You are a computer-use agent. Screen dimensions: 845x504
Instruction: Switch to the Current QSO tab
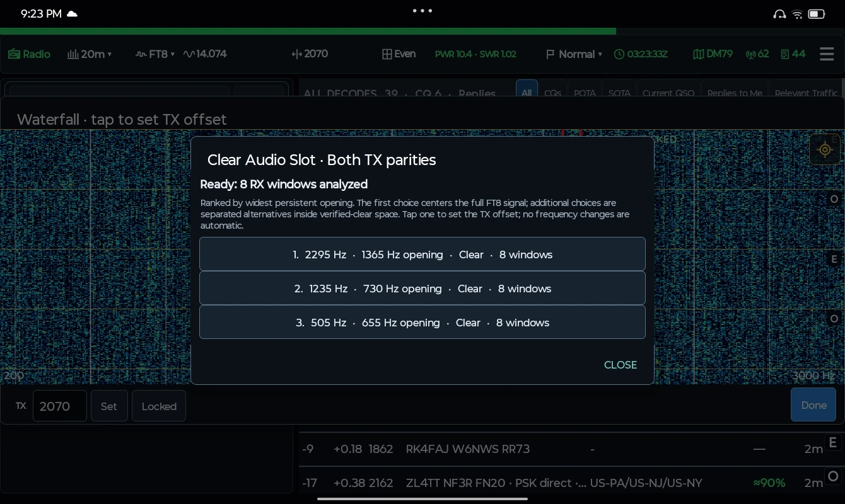(668, 89)
